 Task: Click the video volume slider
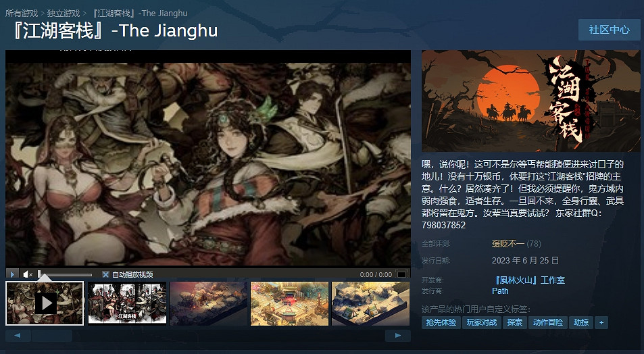65,274
